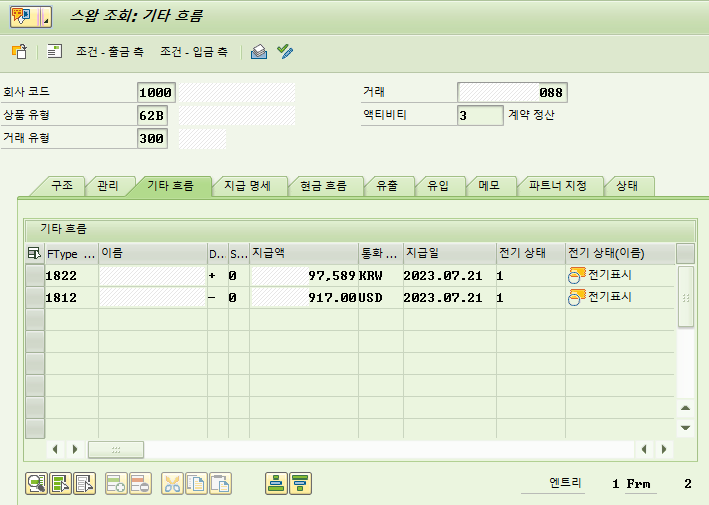The image size is (709, 505).
Task: Click the display/change list icon
Action: [55, 52]
